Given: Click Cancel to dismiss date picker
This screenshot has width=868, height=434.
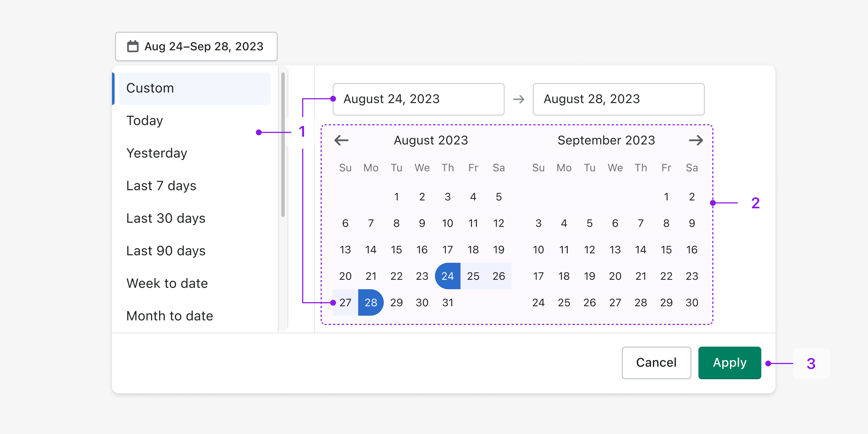Looking at the screenshot, I should 658,363.
